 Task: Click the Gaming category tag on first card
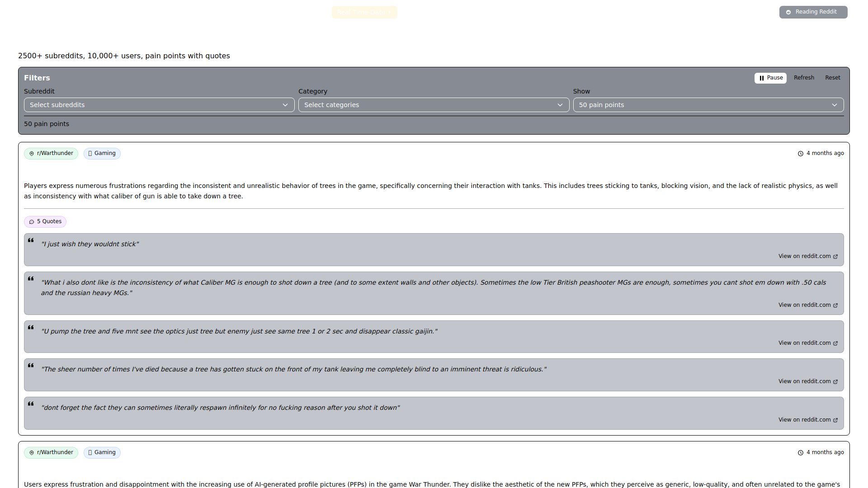(102, 154)
